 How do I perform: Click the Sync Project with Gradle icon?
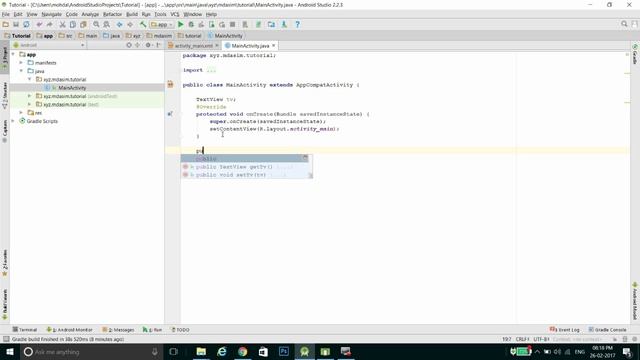pyautogui.click(x=258, y=24)
